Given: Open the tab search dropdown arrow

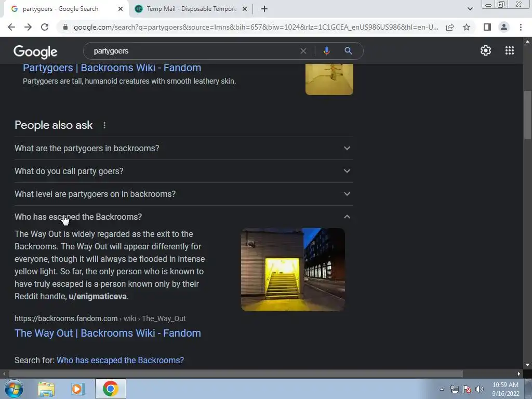Looking at the screenshot, I should point(470,9).
